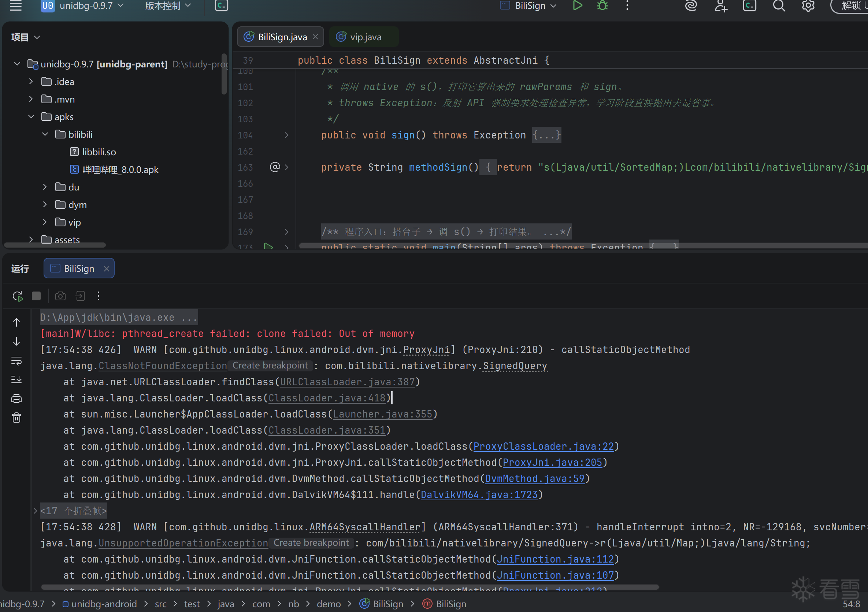Create breakpoint for ClassNotFoundException
The height and width of the screenshot is (612, 868).
270,366
